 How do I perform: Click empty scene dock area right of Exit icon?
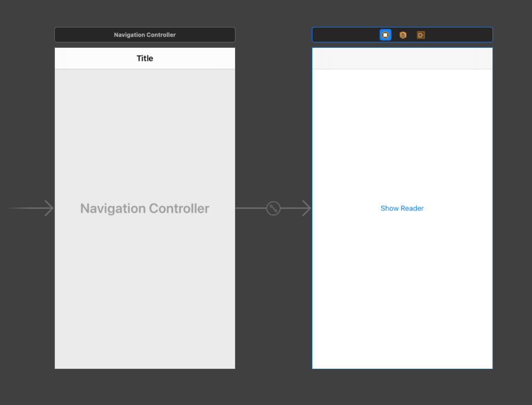tap(461, 35)
